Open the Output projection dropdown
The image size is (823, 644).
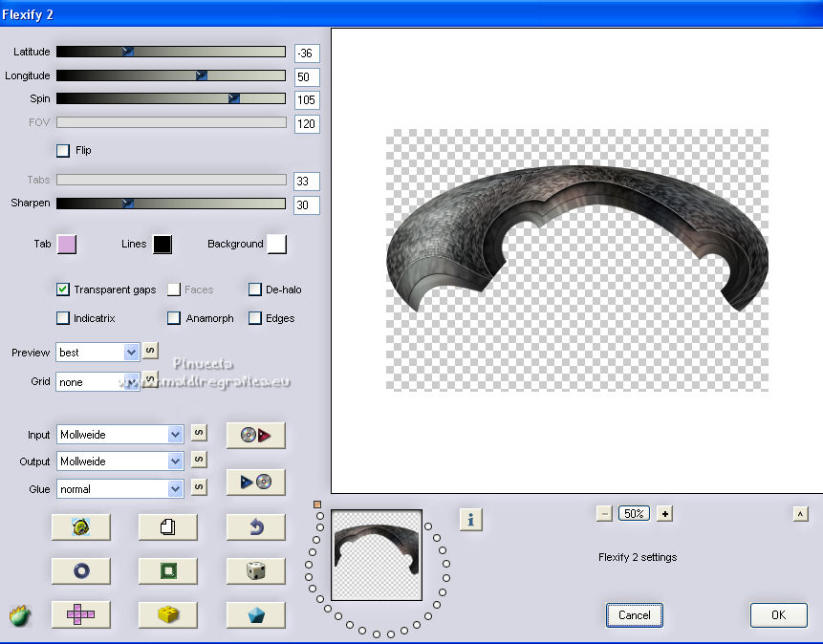(x=120, y=462)
